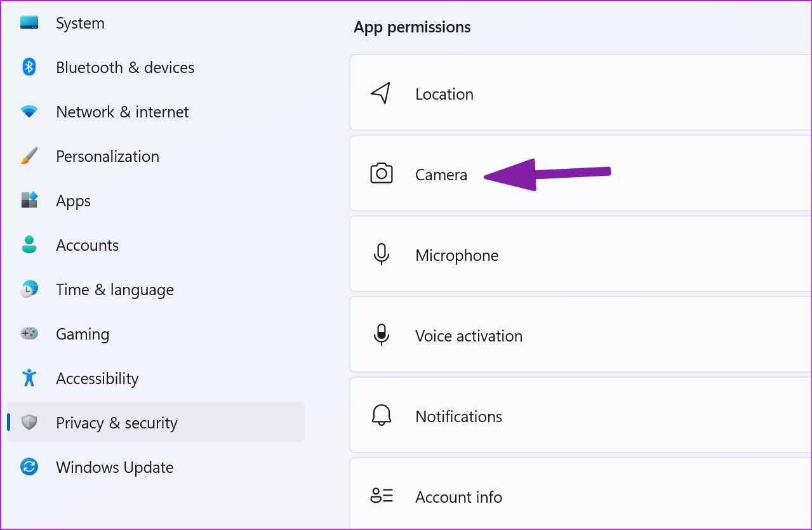
Task: Open Time & language settings
Action: pyautogui.click(x=156, y=289)
